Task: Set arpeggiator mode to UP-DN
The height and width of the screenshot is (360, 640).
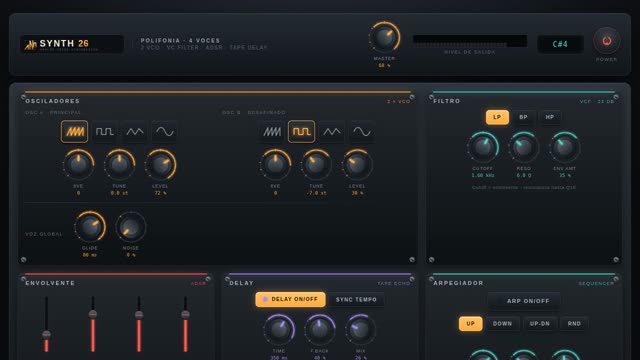Action: [x=540, y=324]
